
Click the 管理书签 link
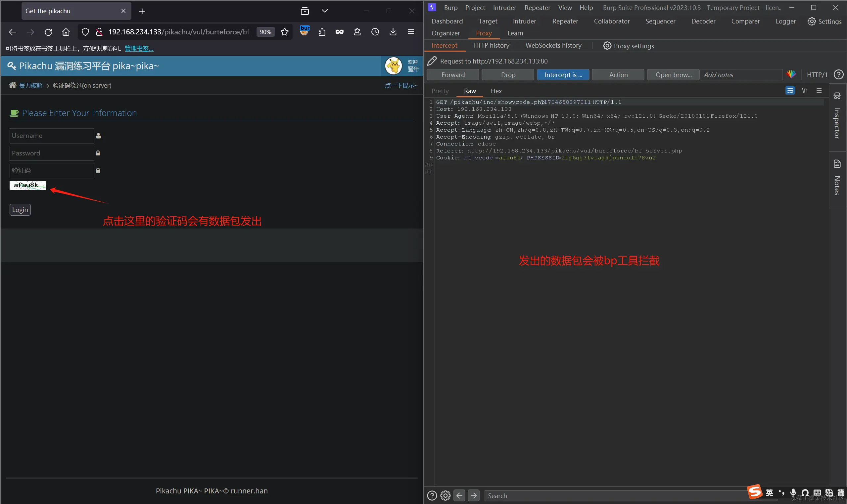pyautogui.click(x=139, y=49)
